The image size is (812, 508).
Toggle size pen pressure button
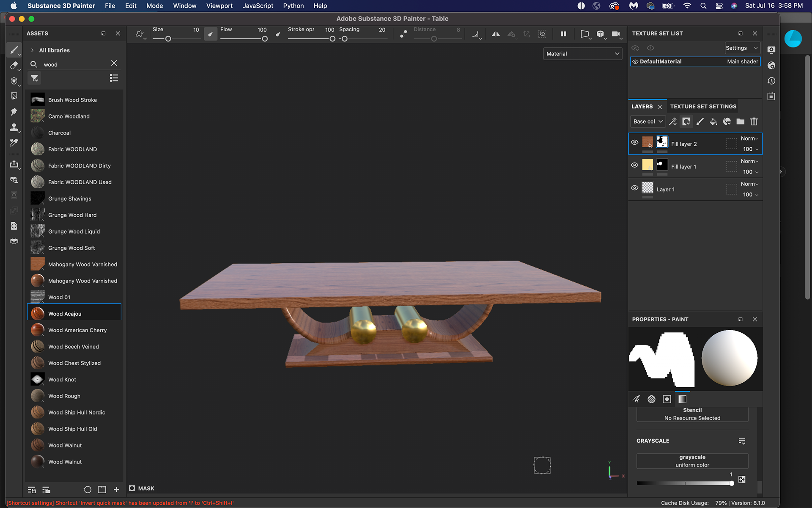[210, 34]
